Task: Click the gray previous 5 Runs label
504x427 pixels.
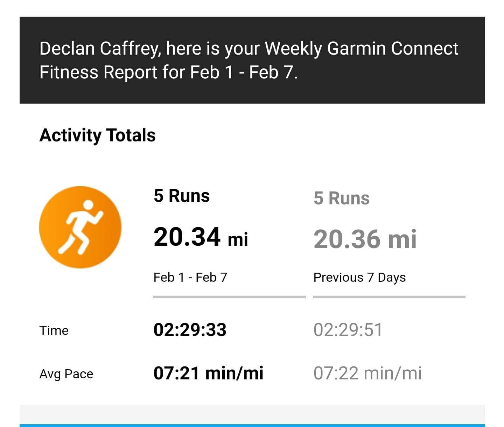Action: [342, 198]
